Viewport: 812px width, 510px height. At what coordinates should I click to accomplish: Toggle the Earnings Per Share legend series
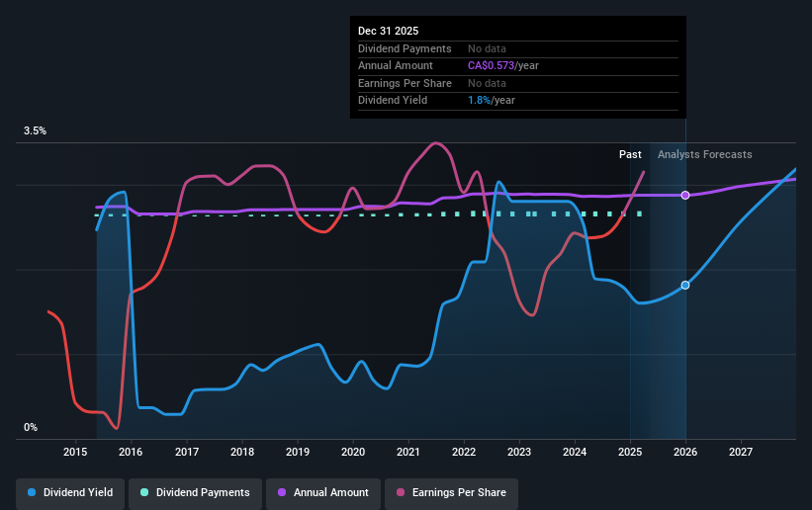coord(452,492)
